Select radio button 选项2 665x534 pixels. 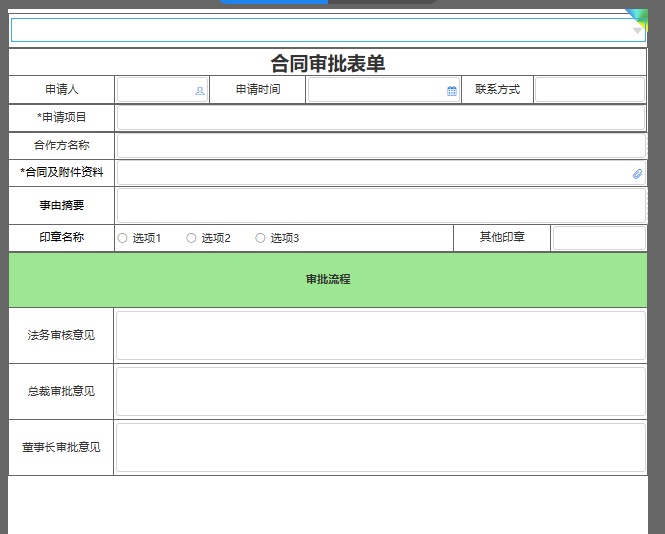tap(191, 238)
